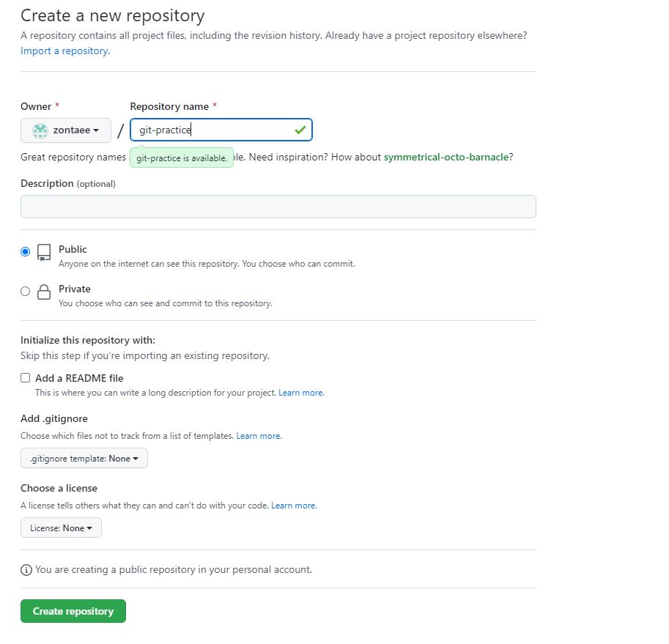Click the 'Create a new repository' heading
The height and width of the screenshot is (644, 669).
click(113, 16)
